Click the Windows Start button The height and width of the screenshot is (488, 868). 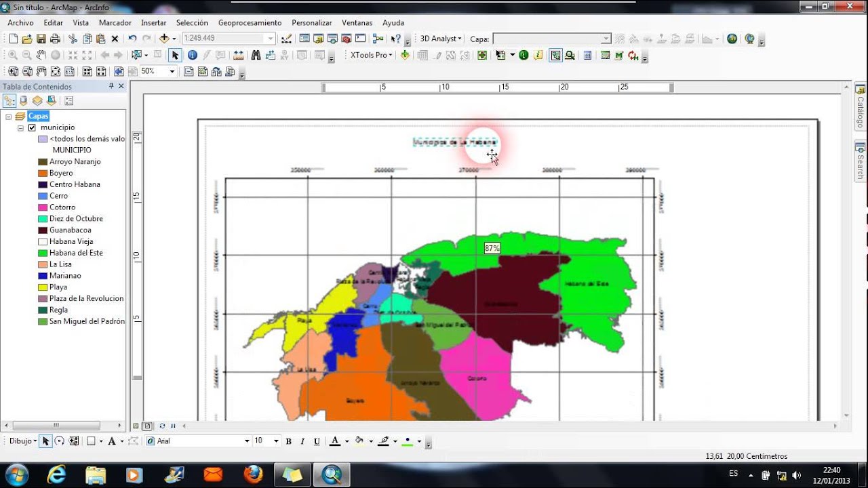(16, 474)
